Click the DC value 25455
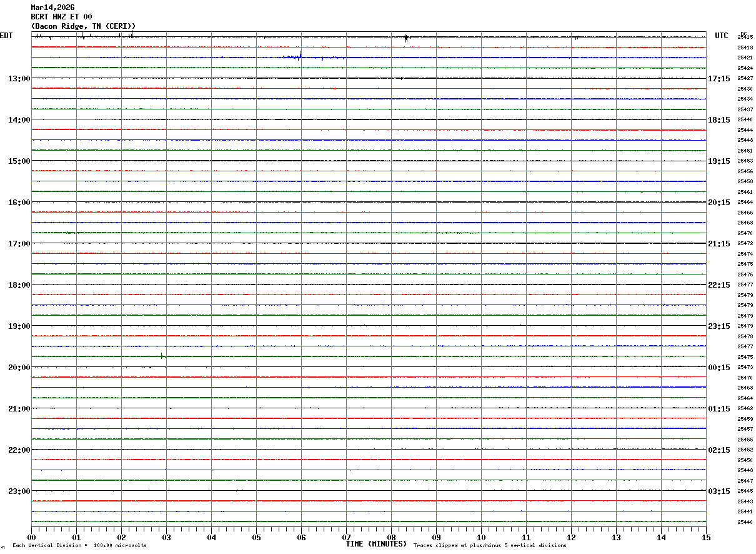Image resolution: width=756 pixels, height=554 pixels. point(745,440)
